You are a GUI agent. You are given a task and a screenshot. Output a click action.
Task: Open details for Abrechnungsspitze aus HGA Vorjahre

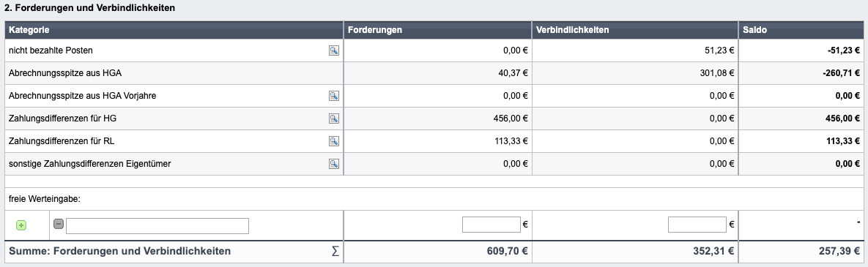point(334,96)
